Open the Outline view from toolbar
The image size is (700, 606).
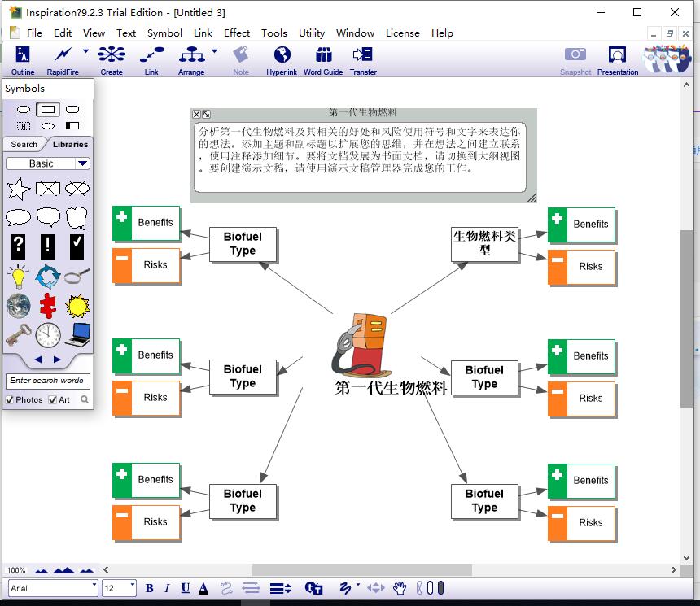23,59
